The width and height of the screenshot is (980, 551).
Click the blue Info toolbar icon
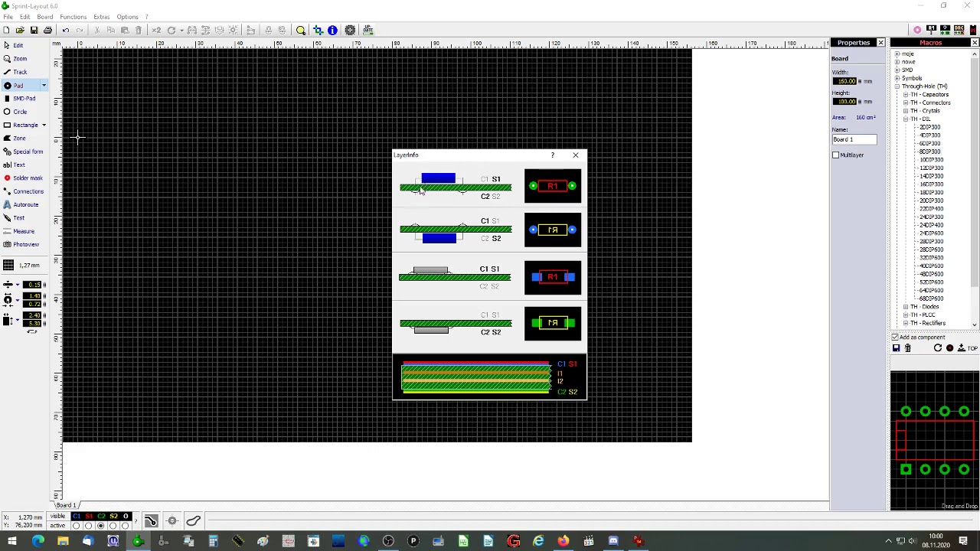pos(332,30)
